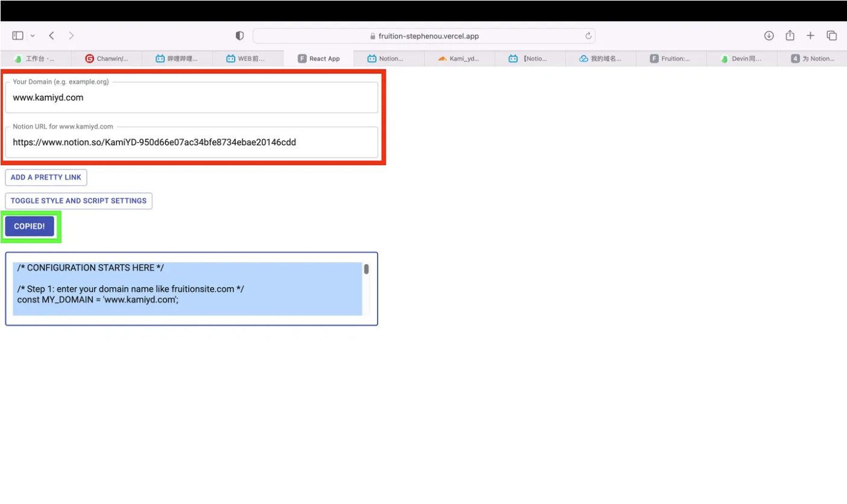Switch to the Chanwin tab
The width and height of the screenshot is (847, 504).
point(107,58)
